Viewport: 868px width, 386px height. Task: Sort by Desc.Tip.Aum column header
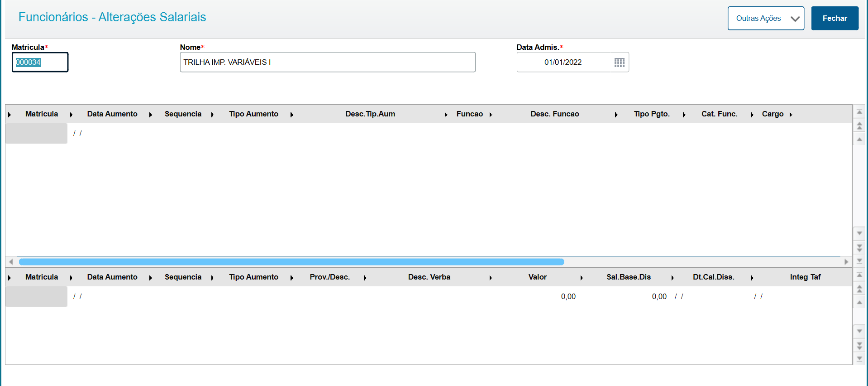tap(370, 114)
